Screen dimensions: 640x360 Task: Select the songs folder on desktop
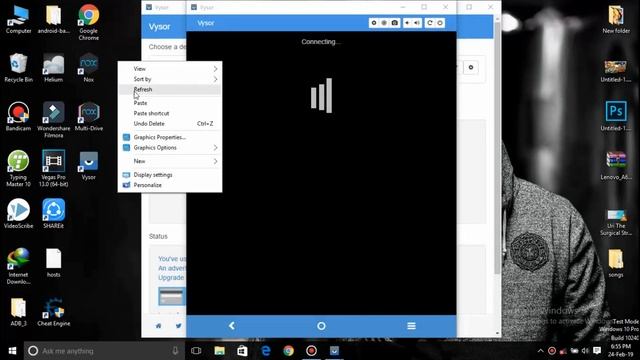click(x=616, y=263)
